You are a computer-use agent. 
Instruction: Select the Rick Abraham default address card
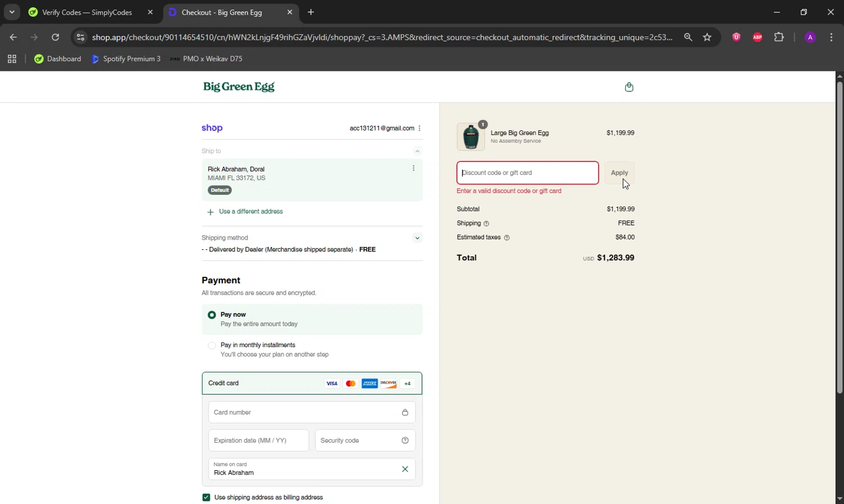pos(312,180)
